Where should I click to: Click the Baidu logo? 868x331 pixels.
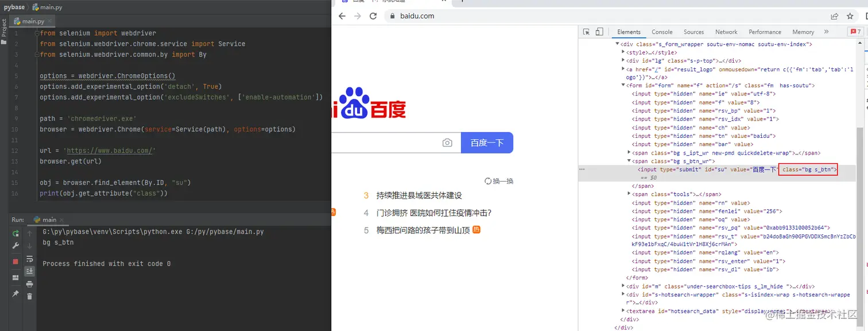(x=369, y=103)
